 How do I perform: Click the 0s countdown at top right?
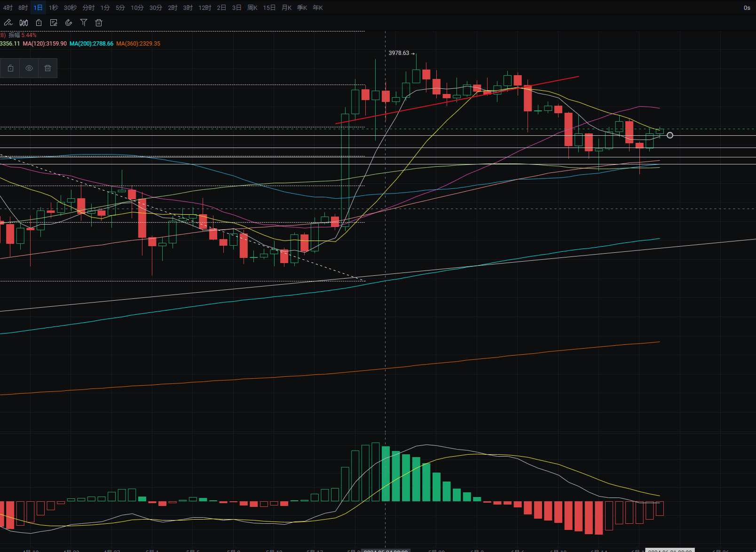pos(747,8)
